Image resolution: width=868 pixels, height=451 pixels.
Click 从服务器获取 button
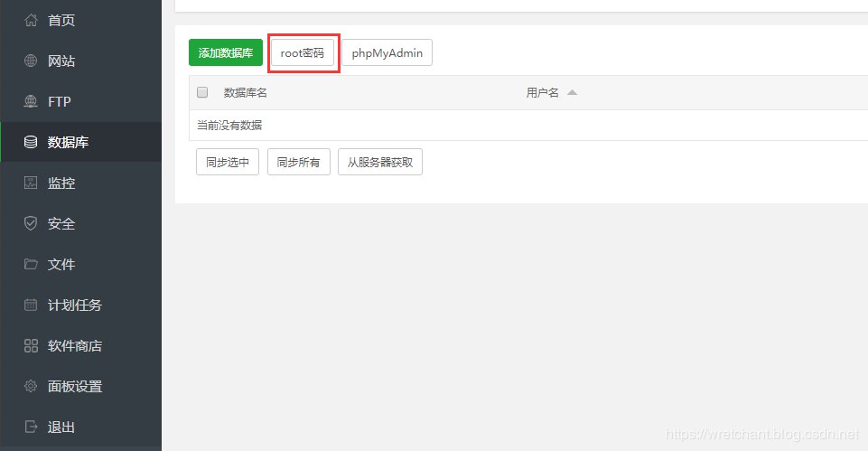(380, 163)
